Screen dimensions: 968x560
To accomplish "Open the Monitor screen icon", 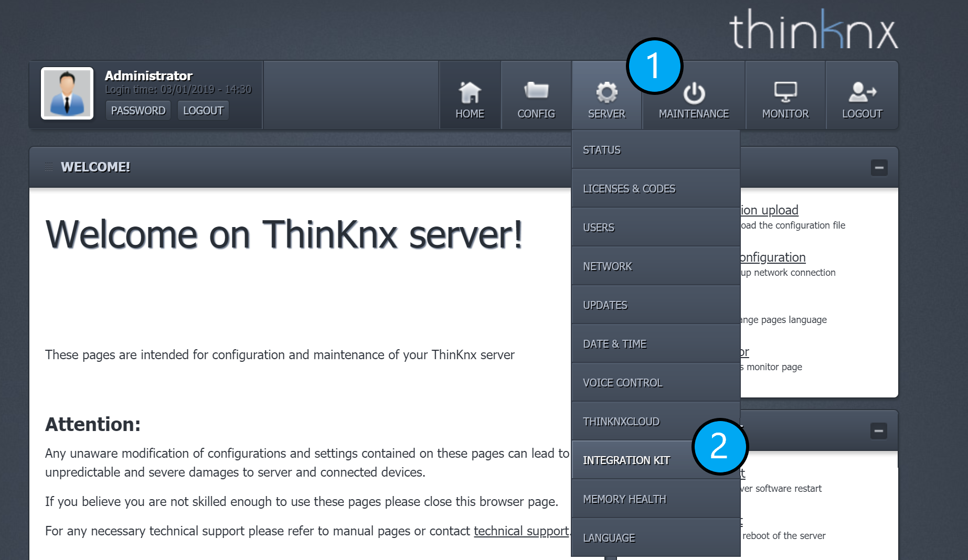I will point(785,92).
